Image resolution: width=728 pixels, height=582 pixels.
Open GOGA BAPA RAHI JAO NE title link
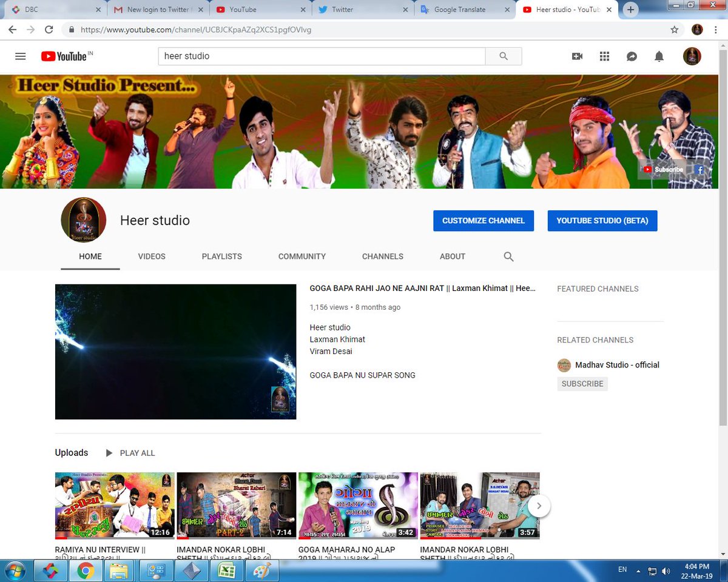point(423,289)
